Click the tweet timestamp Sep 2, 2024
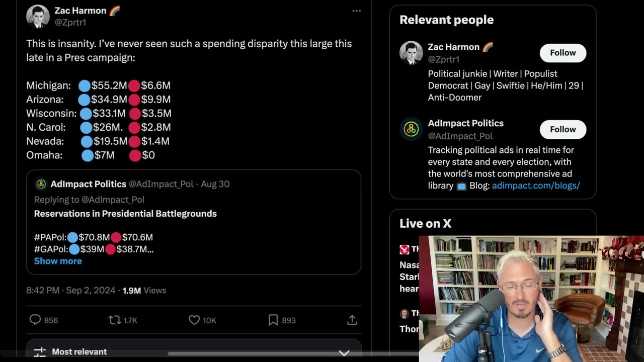This screenshot has width=644, height=362. pos(91,290)
